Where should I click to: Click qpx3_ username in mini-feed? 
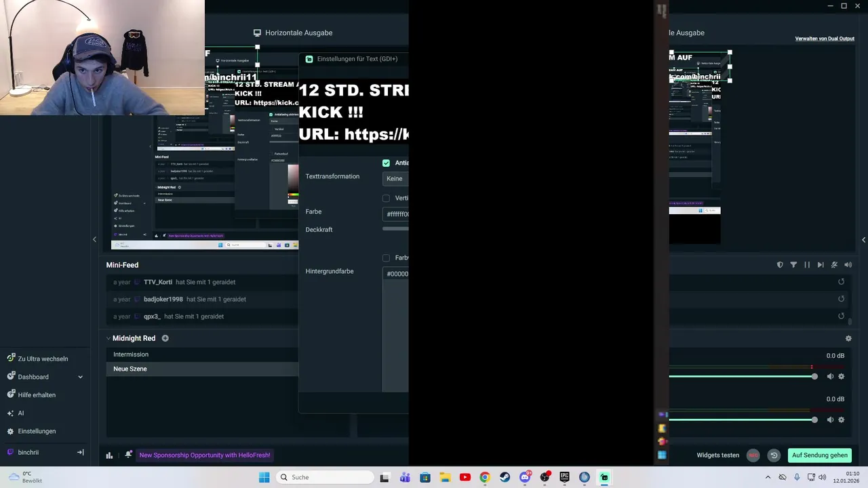152,317
